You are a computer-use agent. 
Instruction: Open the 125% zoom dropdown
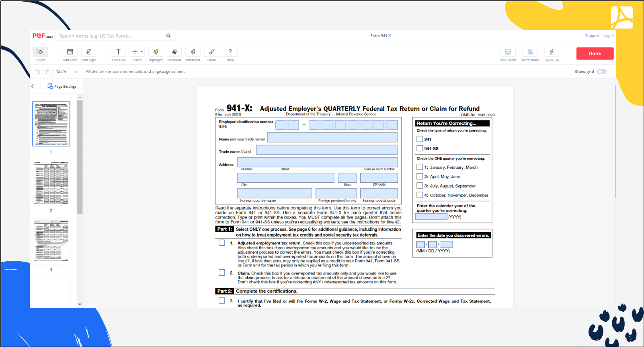(68, 72)
